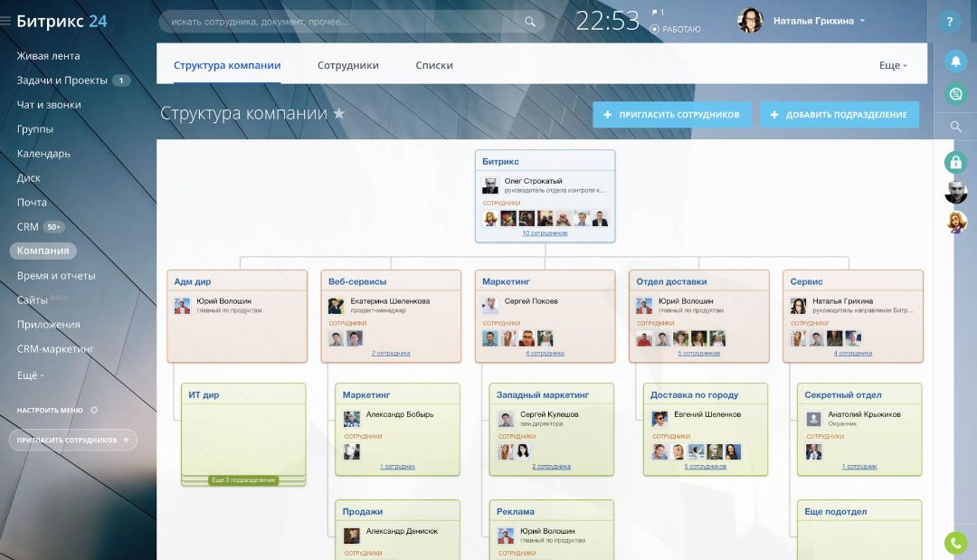Select Компания in the sidebar
Image resolution: width=977 pixels, height=560 pixels.
pyautogui.click(x=43, y=251)
